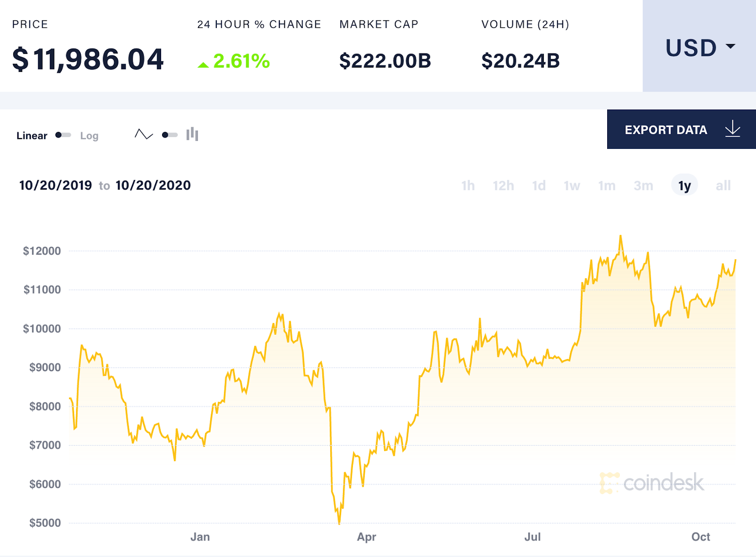Image resolution: width=756 pixels, height=557 pixels.
Task: Select the 12h time range tab
Action: click(x=503, y=186)
